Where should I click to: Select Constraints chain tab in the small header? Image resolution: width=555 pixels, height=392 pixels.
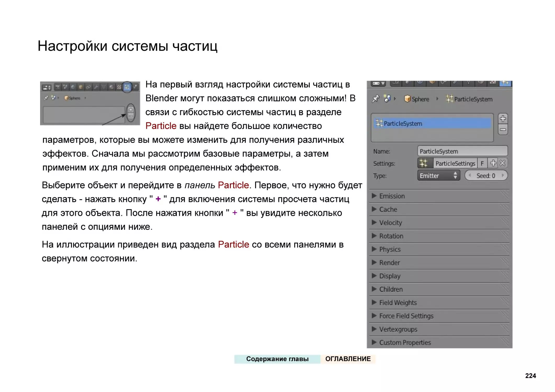(88, 87)
